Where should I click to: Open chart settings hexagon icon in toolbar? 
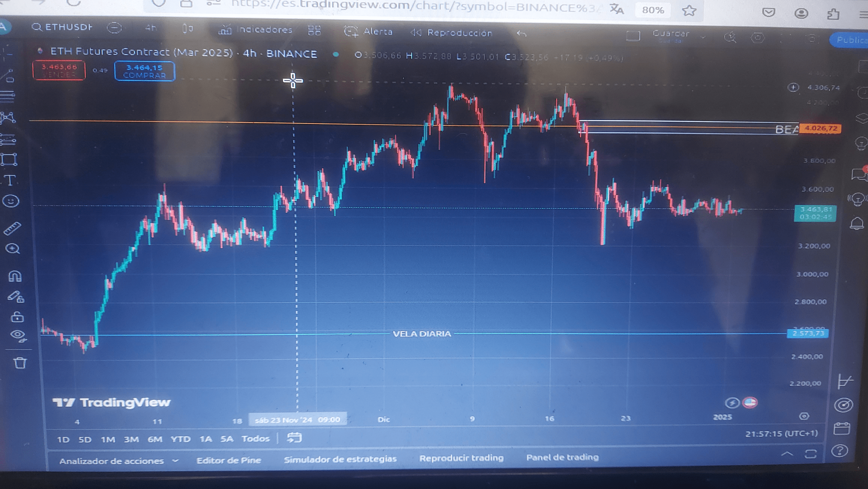pyautogui.click(x=758, y=38)
